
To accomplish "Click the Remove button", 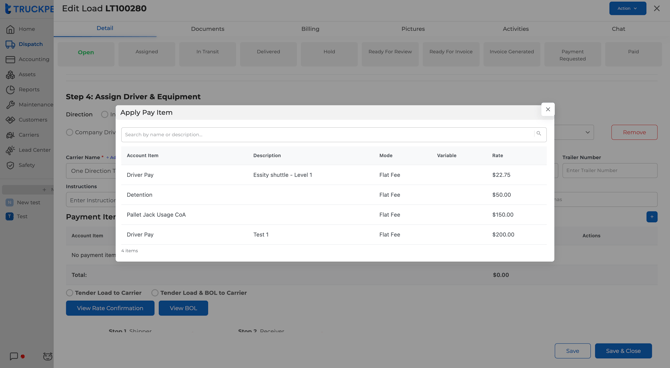I will pyautogui.click(x=634, y=132).
